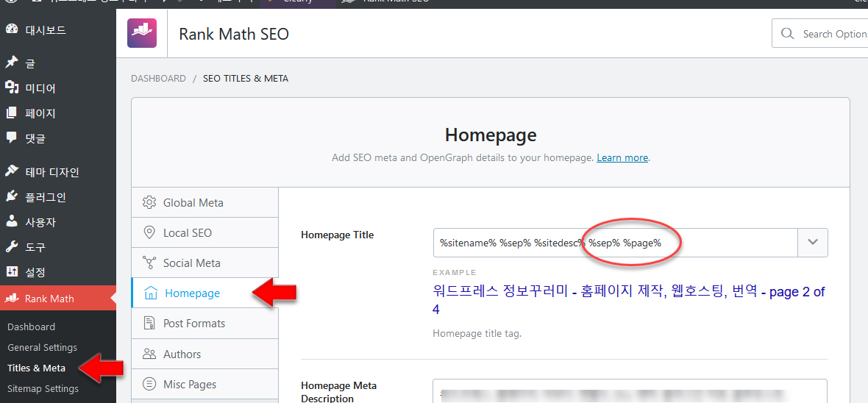Click the Learn more link
This screenshot has width=868, height=403.
pos(622,158)
